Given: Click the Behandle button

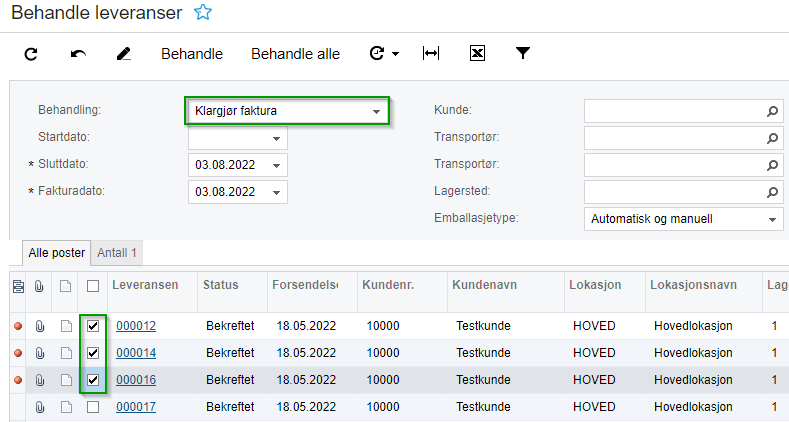Looking at the screenshot, I should [192, 54].
